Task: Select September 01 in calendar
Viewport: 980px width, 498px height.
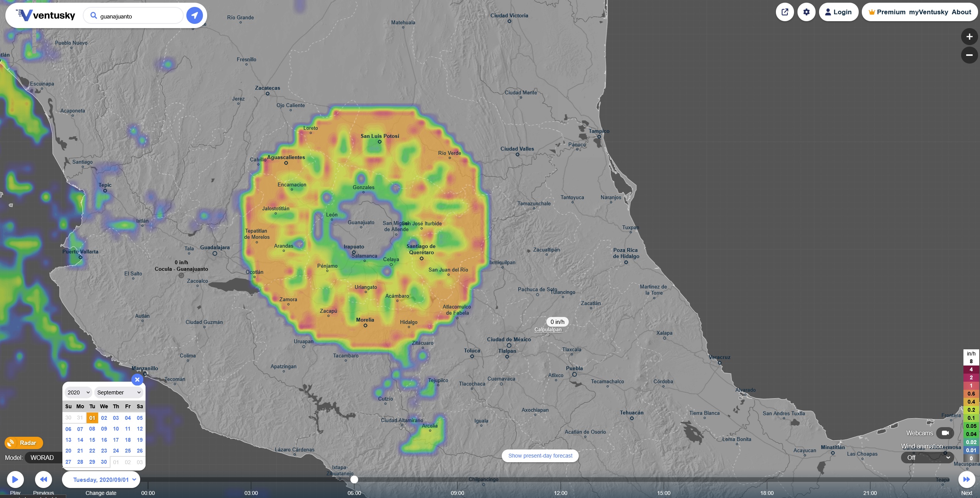Action: 92,418
